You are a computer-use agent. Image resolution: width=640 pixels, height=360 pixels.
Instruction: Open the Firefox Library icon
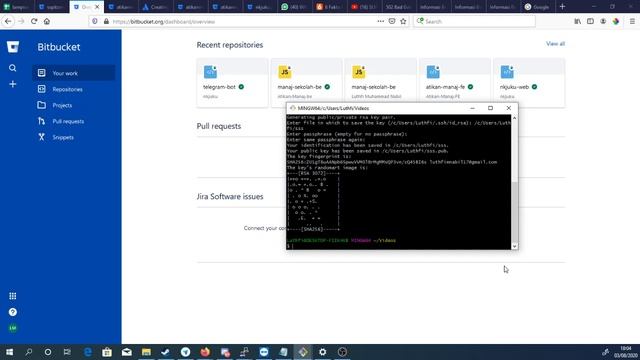pos(578,21)
